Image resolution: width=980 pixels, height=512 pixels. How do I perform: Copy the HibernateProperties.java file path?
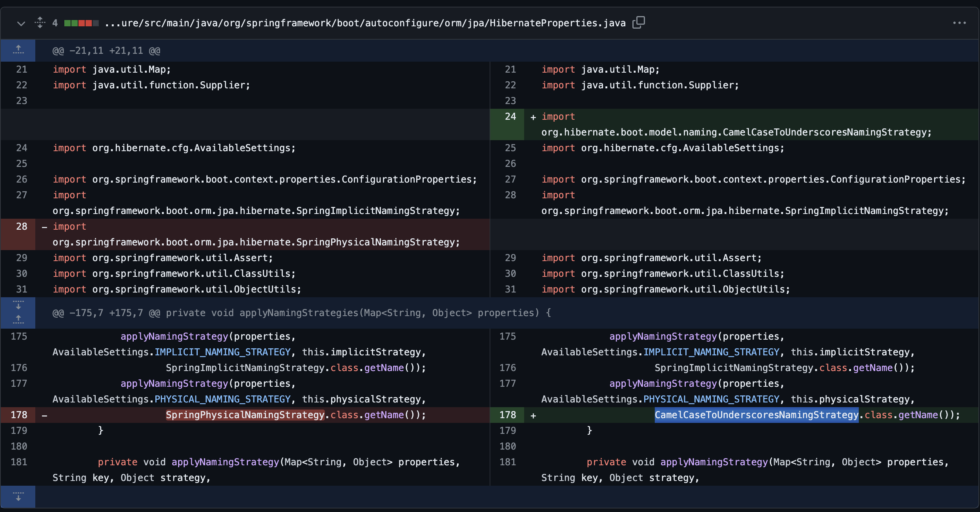[639, 23]
